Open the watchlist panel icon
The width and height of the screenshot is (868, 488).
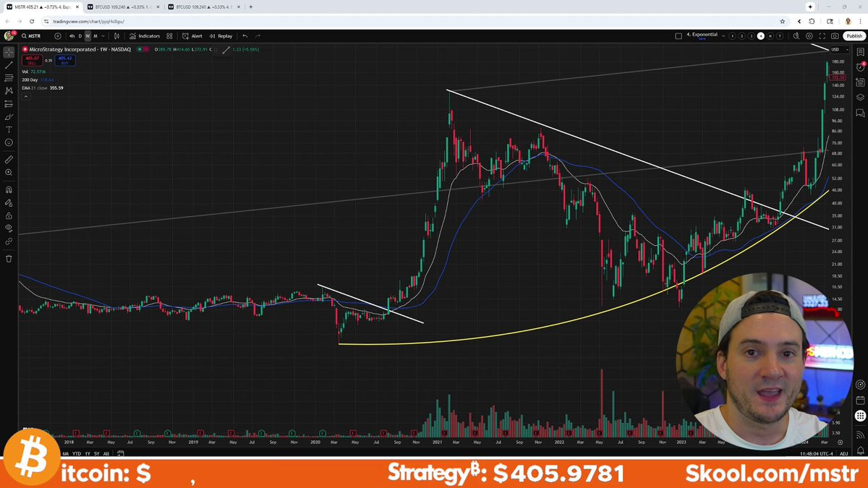(861, 52)
